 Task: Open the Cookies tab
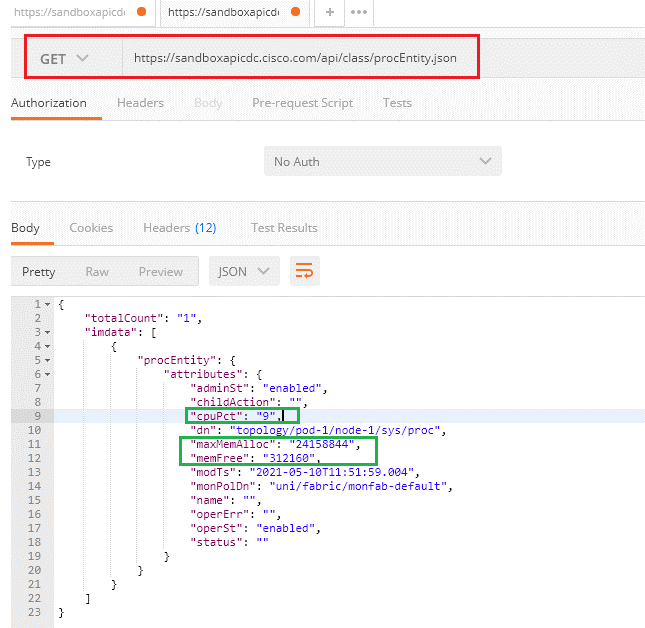(91, 228)
